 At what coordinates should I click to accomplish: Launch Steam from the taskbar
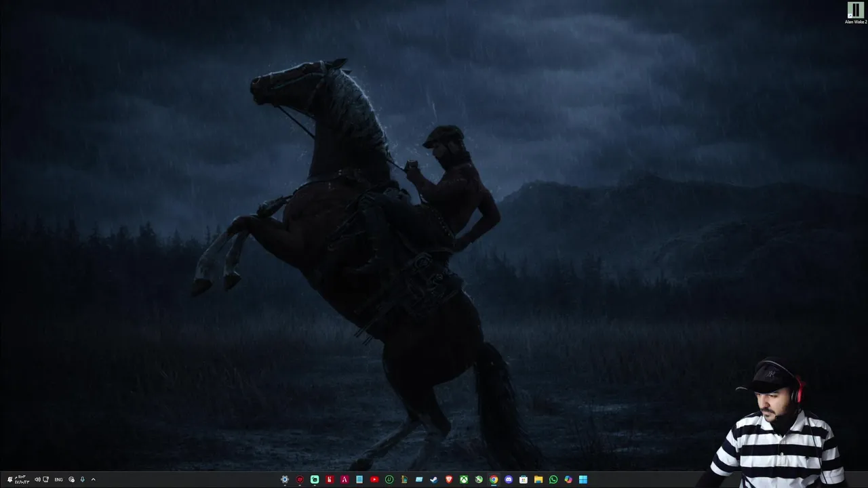click(434, 479)
